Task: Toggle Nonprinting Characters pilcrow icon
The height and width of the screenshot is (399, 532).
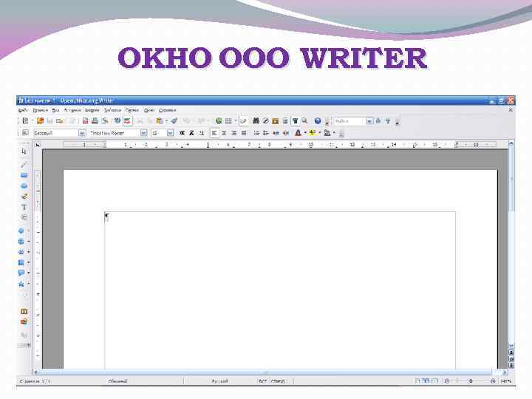Action: pos(295,120)
